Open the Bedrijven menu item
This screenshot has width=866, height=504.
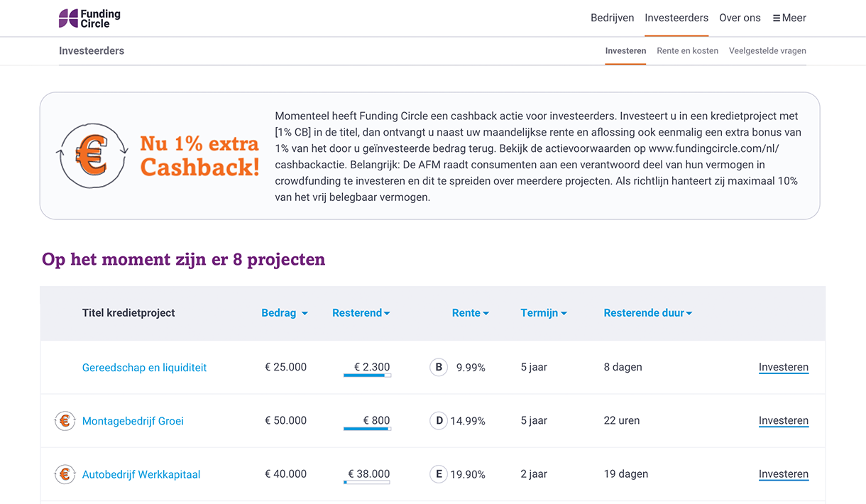click(x=612, y=18)
